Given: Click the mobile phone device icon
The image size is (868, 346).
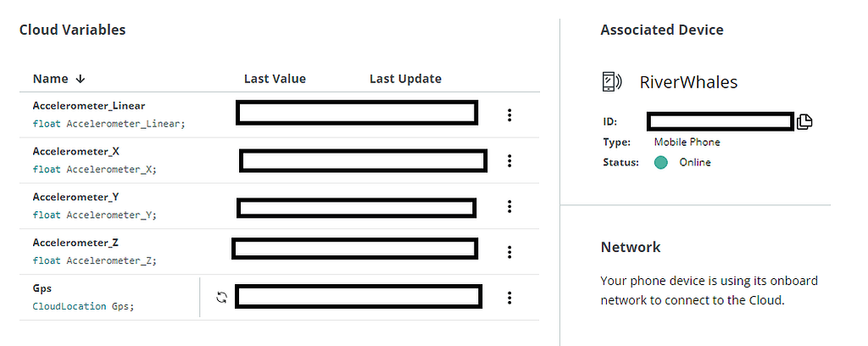Looking at the screenshot, I should pyautogui.click(x=611, y=82).
